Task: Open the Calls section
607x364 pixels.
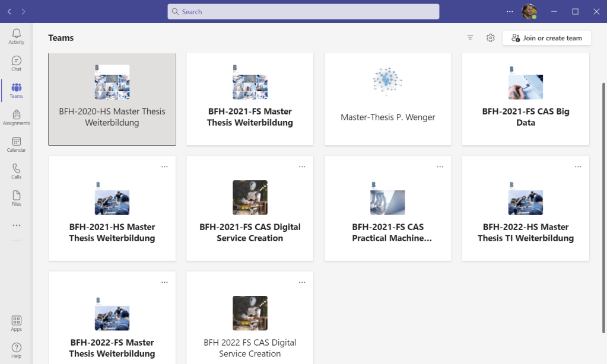Action: click(16, 171)
